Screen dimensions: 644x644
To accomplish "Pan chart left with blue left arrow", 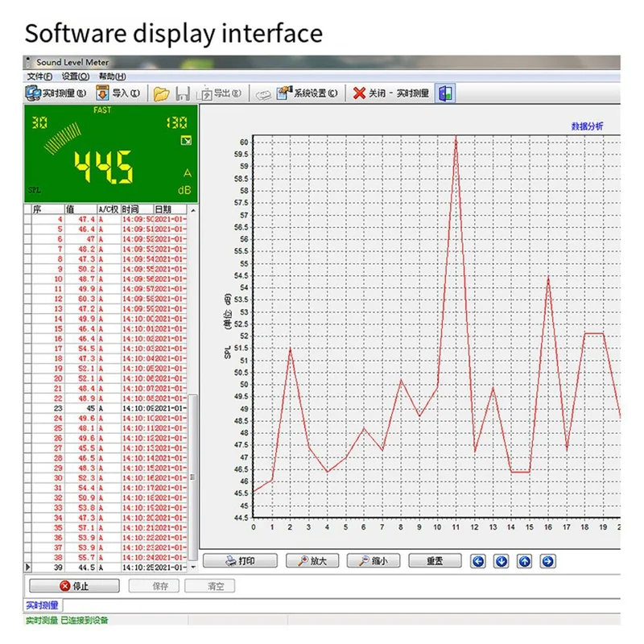I will 478,561.
